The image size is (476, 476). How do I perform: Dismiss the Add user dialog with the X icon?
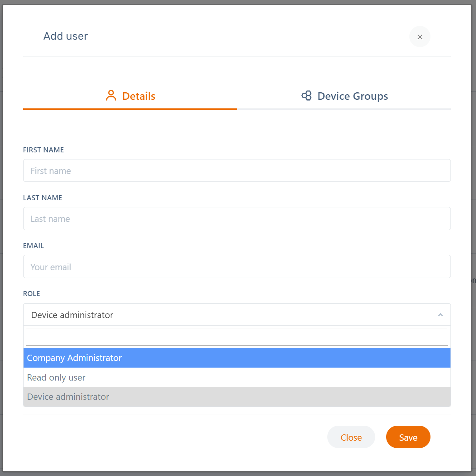coord(419,37)
